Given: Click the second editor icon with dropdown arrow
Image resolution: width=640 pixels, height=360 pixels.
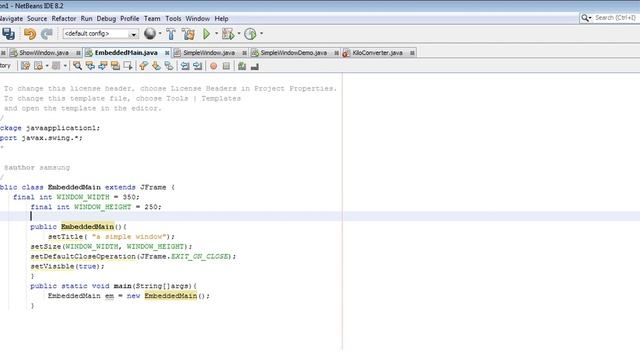Looking at the screenshot, I should tap(39, 66).
